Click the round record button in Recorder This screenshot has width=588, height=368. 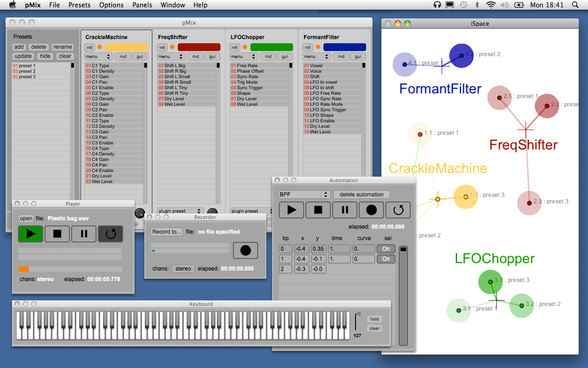(245, 250)
